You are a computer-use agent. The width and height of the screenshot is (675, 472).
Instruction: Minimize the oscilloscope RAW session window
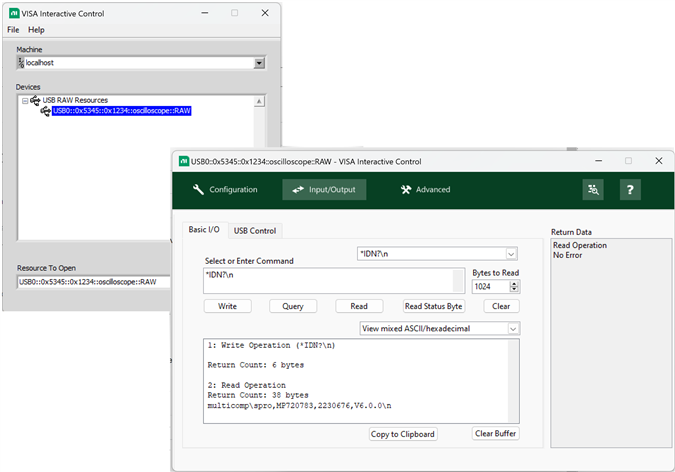point(599,161)
